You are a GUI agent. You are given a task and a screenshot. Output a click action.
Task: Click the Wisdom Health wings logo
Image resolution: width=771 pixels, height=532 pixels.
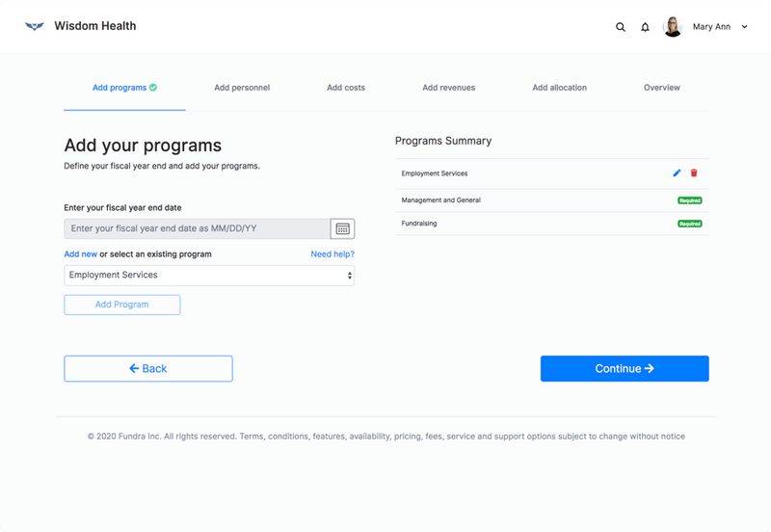35,26
